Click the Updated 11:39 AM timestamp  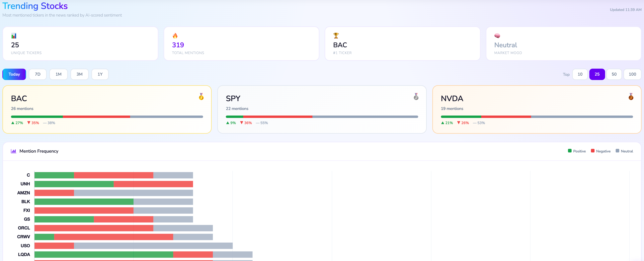coord(625,10)
